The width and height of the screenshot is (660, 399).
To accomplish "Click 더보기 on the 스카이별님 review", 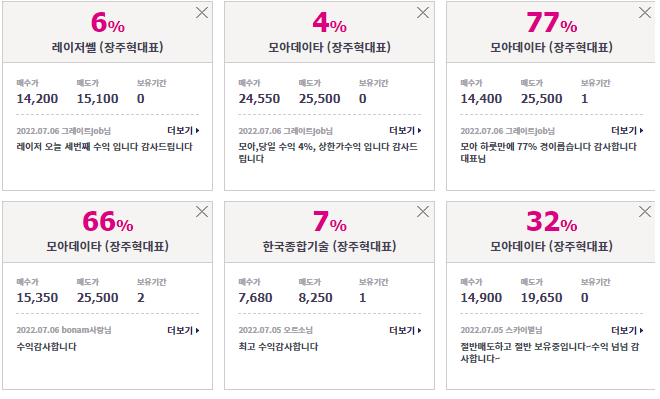I will 627,330.
